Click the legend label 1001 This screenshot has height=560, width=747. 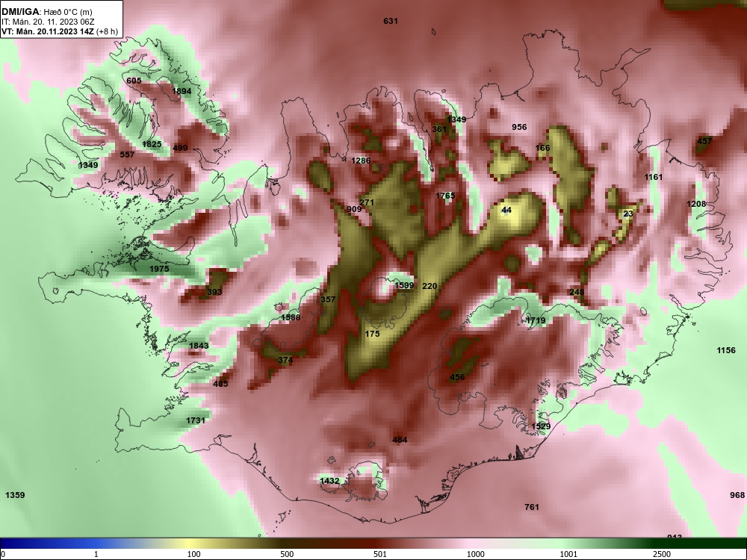(568, 554)
